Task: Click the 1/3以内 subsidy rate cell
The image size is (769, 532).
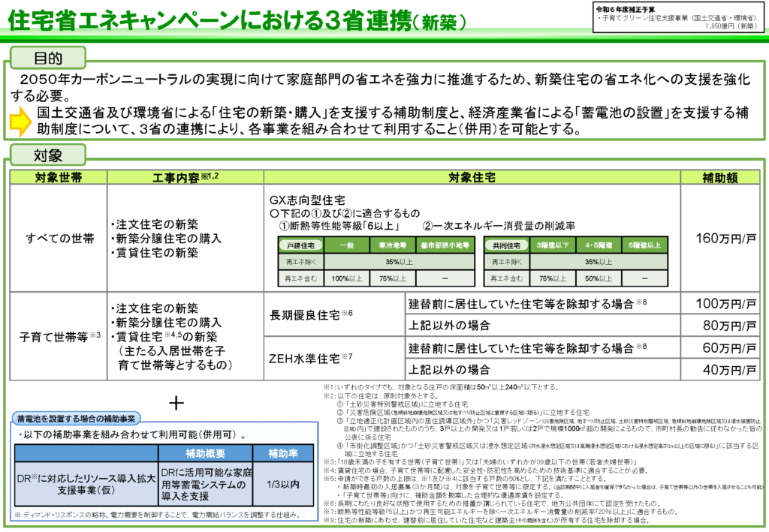Action: (x=283, y=484)
